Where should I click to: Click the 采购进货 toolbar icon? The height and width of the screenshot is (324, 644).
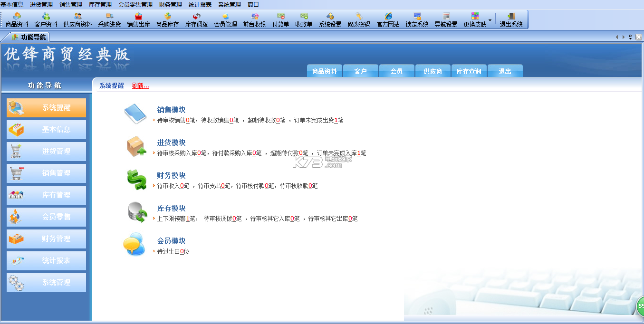pos(109,19)
